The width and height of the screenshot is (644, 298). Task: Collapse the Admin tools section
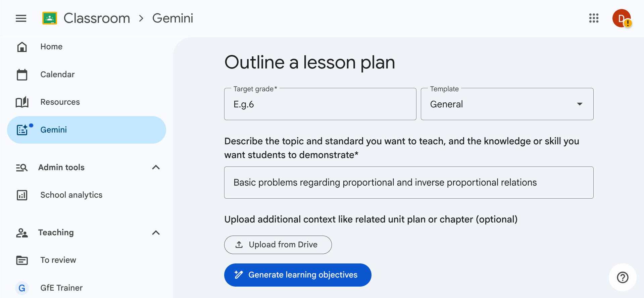tap(156, 167)
